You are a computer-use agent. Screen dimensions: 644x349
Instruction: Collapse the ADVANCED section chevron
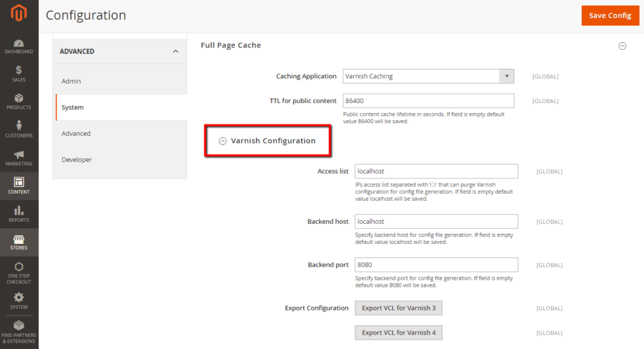coord(176,52)
